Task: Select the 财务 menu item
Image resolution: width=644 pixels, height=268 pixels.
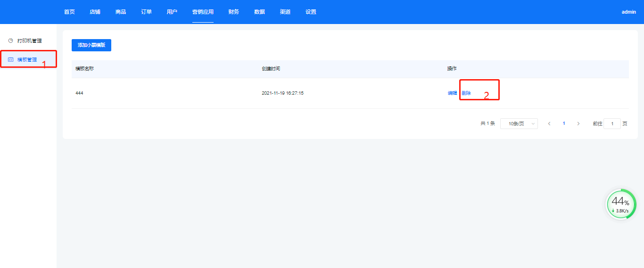Action: tap(233, 12)
